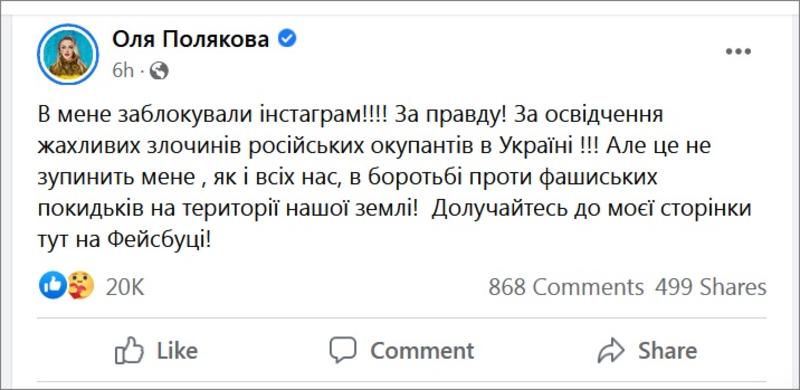The width and height of the screenshot is (800, 390).
Task: Show the 499 Shares list
Action: tap(711, 287)
